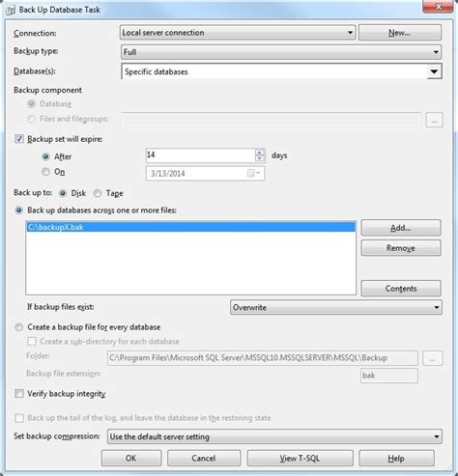
Task: Select the After expiry radio button
Action: tap(45, 156)
